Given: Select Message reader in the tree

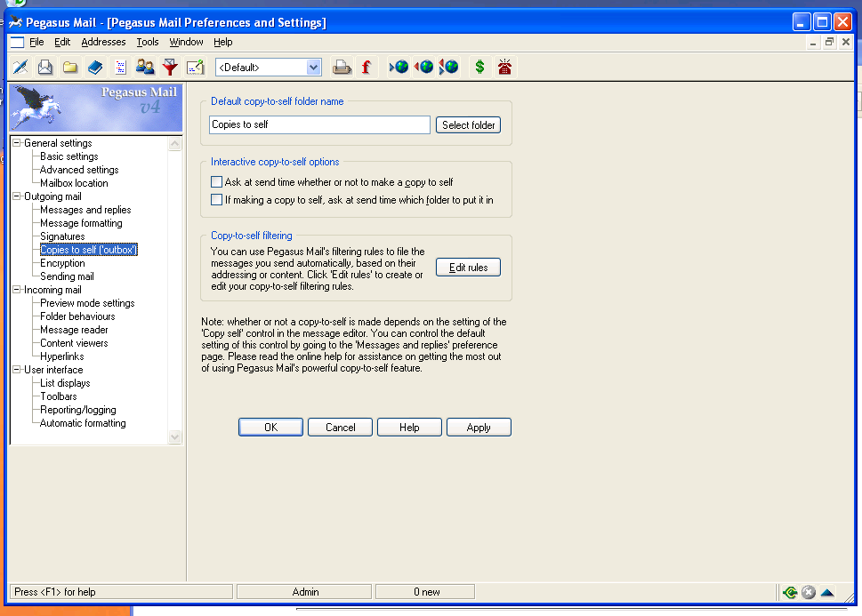Looking at the screenshot, I should coord(74,330).
